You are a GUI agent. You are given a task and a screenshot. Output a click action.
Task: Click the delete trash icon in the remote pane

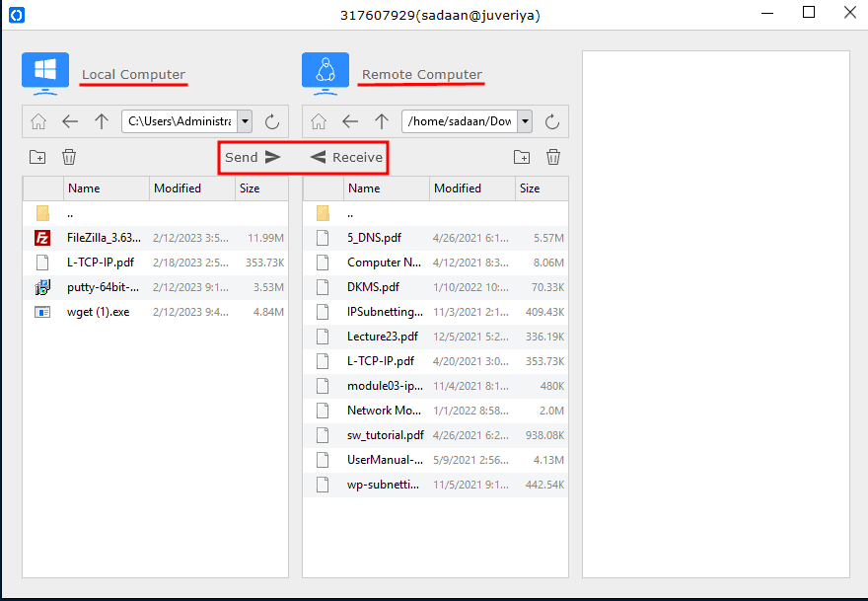click(553, 157)
